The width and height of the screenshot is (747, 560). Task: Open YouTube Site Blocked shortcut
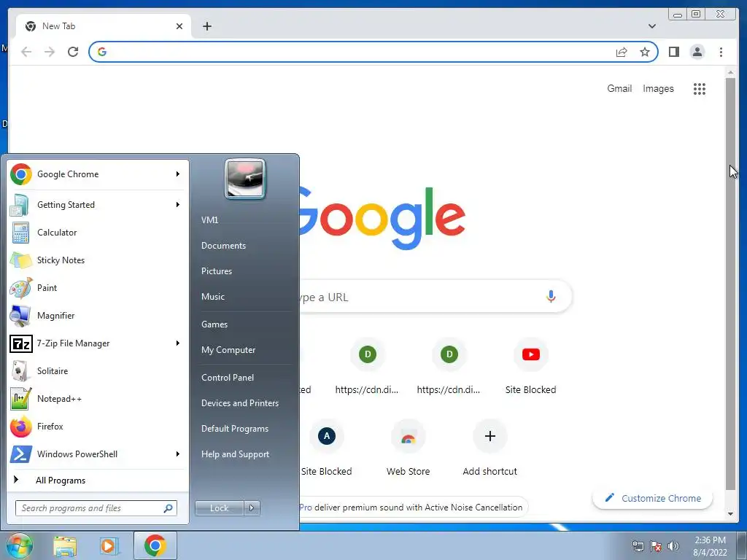[x=531, y=367]
